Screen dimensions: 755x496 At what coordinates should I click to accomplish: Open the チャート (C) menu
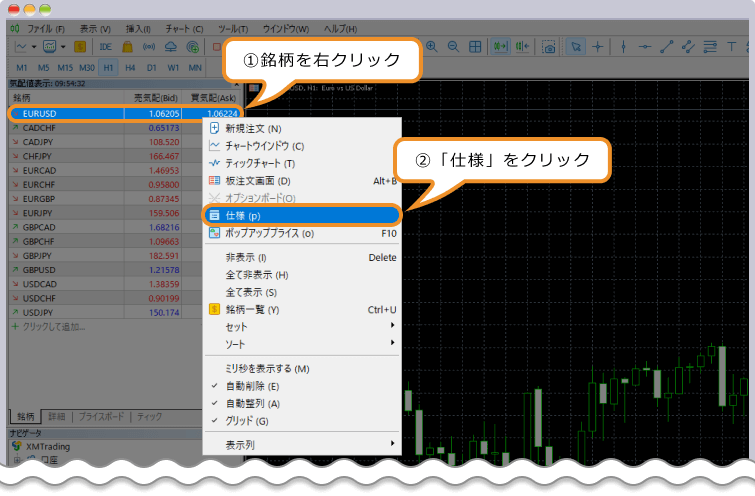tap(184, 29)
